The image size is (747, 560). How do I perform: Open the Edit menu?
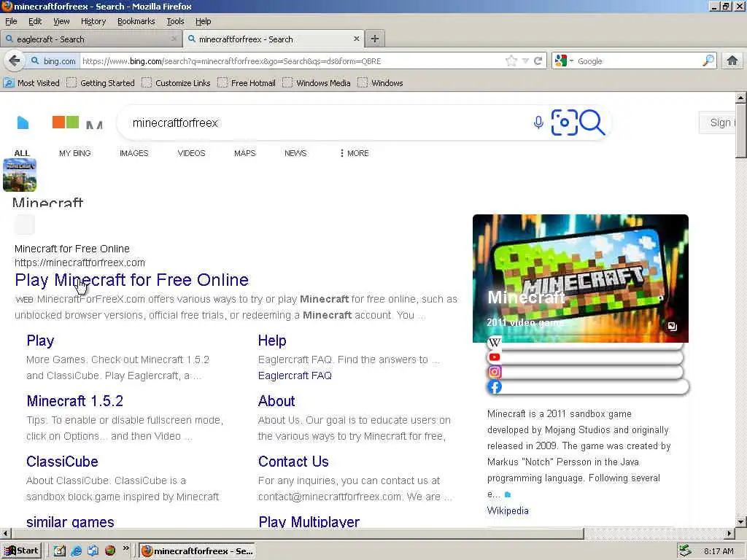point(35,21)
